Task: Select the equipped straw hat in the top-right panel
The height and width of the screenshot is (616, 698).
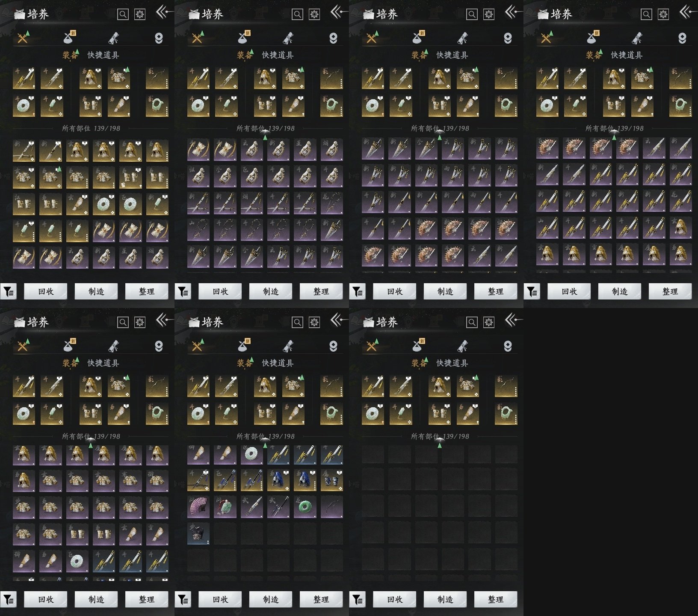Action: tap(614, 78)
